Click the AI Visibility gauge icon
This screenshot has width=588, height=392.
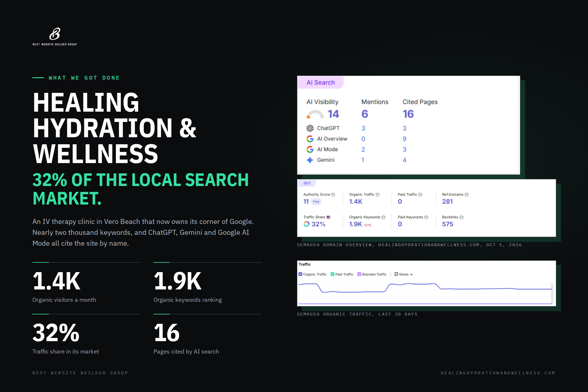315,114
